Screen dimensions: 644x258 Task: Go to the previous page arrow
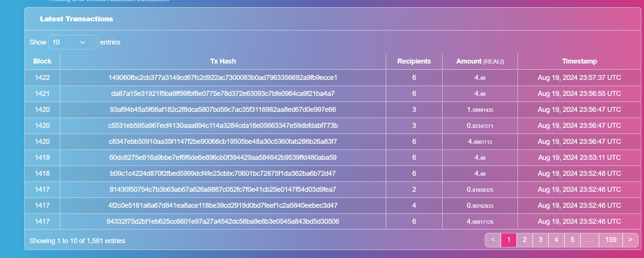coord(493,240)
